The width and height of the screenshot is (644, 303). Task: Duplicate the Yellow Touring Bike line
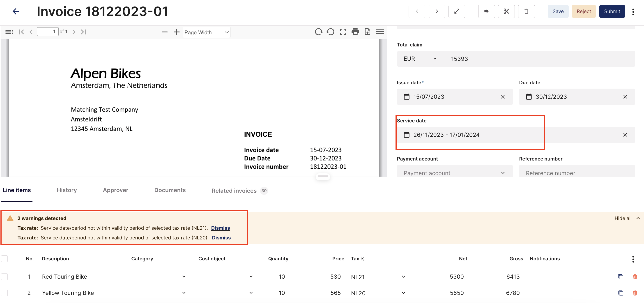[620, 293]
